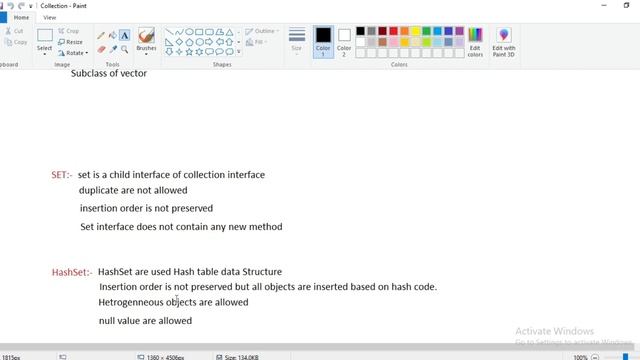The height and width of the screenshot is (360, 640).
Task: Click Edit with Paint 3D
Action: pyautogui.click(x=504, y=42)
